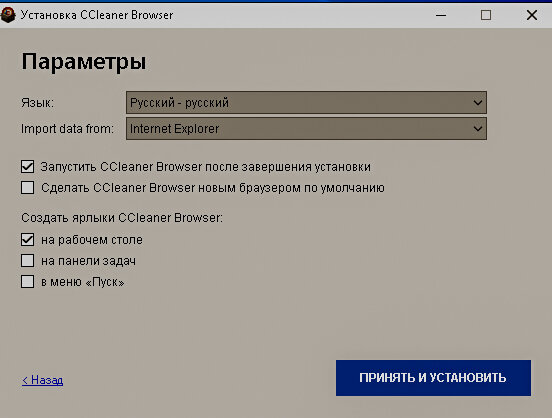Open the language dropdown showing Русский

(x=306, y=102)
